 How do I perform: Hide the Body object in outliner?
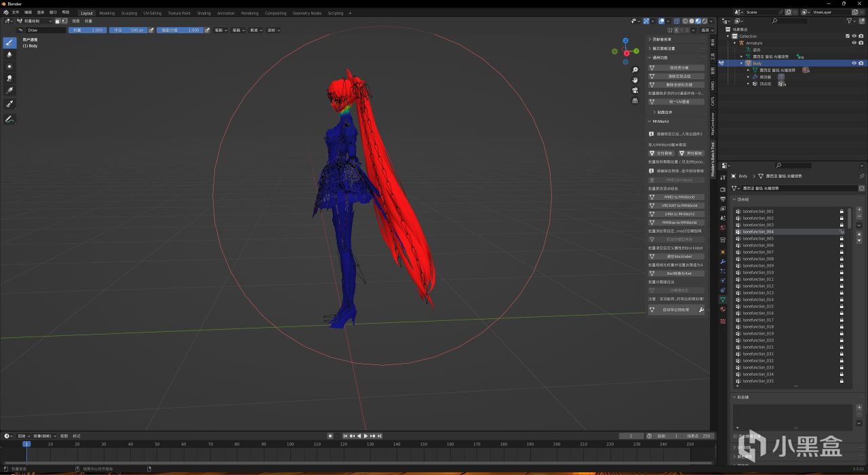point(854,63)
